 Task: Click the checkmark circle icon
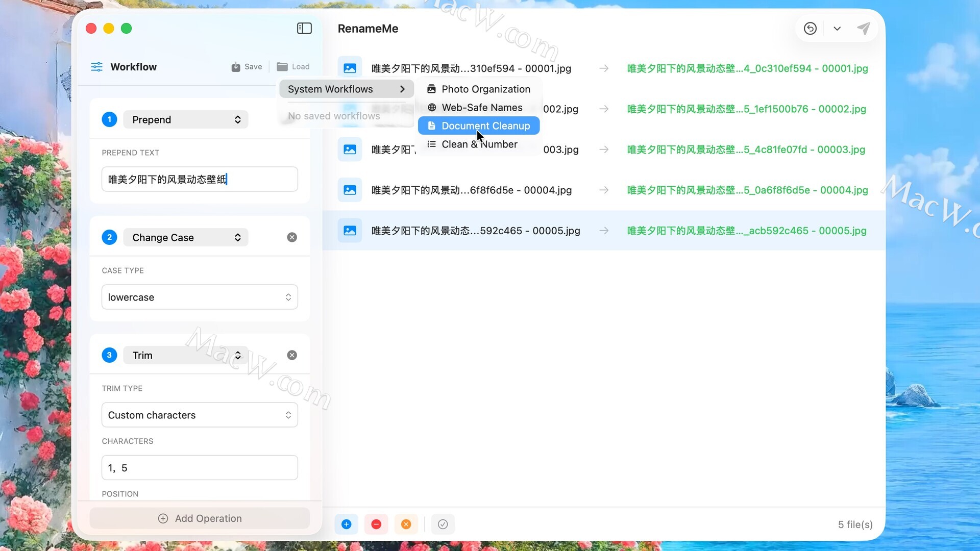[x=443, y=524]
